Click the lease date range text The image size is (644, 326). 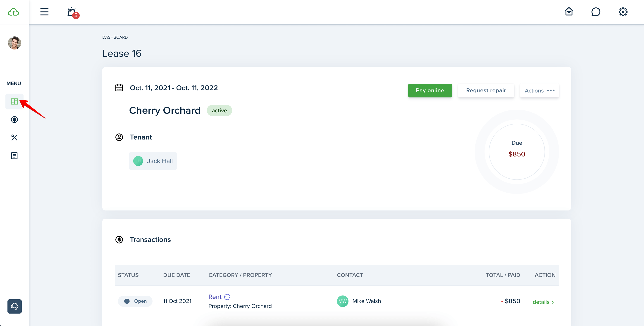coord(174,88)
